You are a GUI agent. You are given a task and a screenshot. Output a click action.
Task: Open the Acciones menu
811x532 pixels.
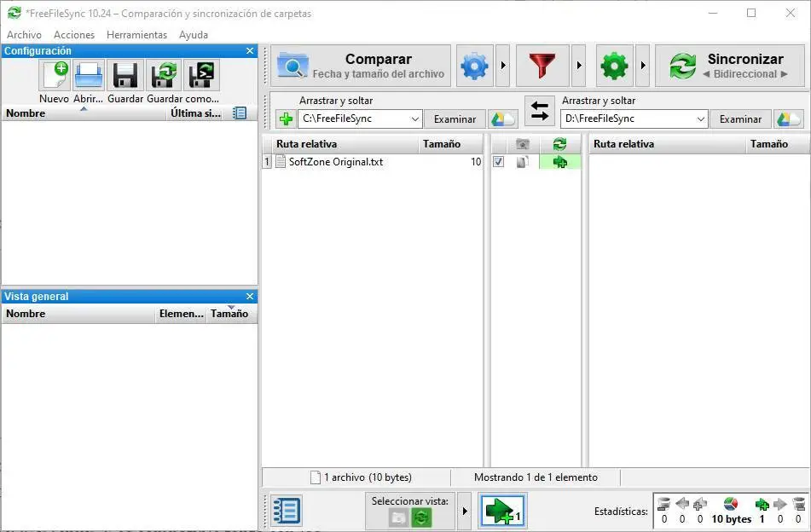(x=74, y=35)
